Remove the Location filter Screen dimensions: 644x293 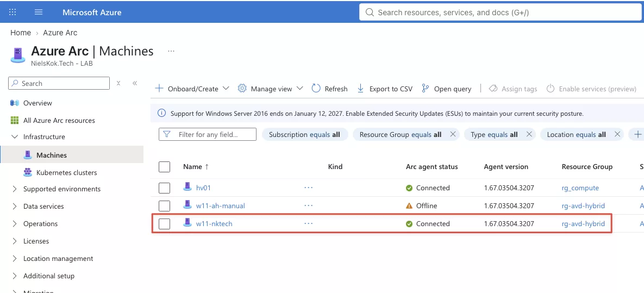tap(617, 134)
